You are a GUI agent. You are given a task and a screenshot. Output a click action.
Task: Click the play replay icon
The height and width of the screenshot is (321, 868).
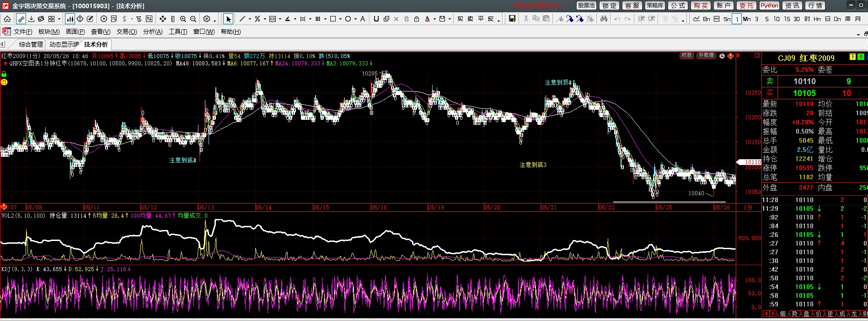point(104,19)
